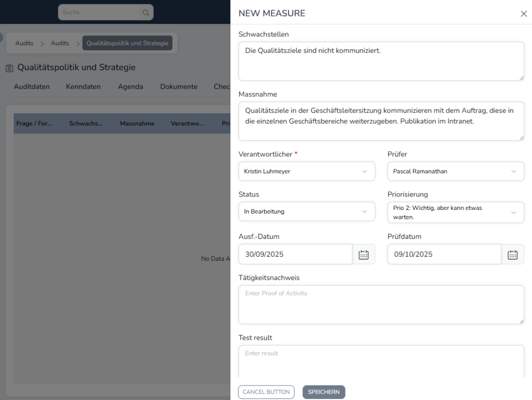Screen dimensions: 532x400
Task: Open the Priorisierung dropdown
Action: [455, 212]
